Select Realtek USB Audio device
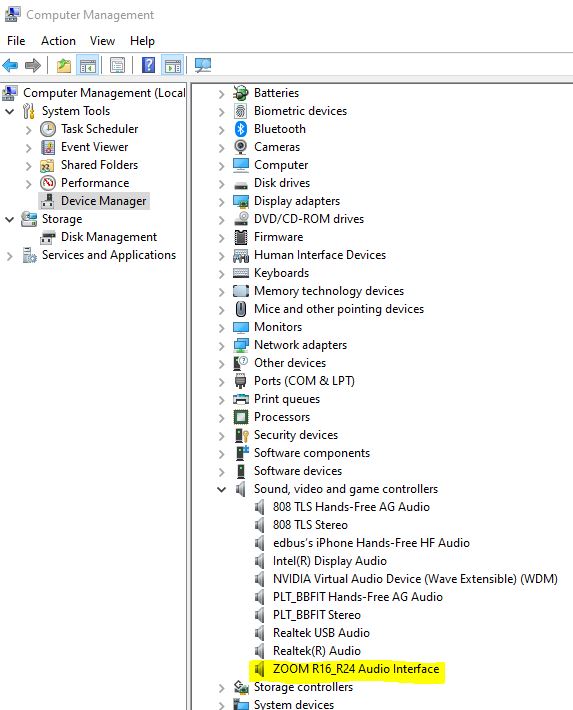The width and height of the screenshot is (573, 710). pyautogui.click(x=321, y=633)
